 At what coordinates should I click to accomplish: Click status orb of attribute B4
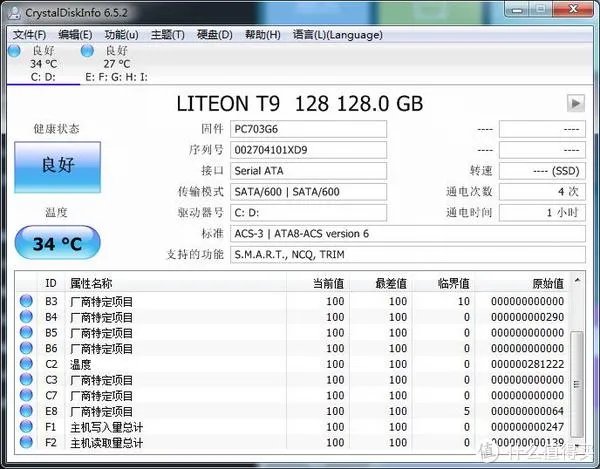26,317
